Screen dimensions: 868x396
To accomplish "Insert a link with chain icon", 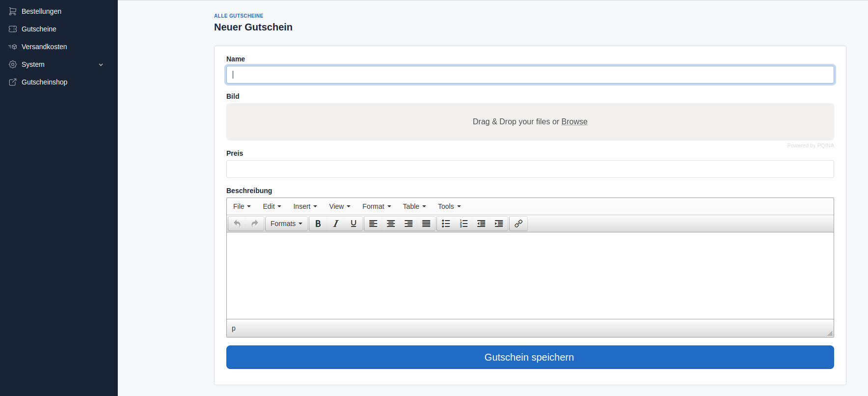I will 518,224.
